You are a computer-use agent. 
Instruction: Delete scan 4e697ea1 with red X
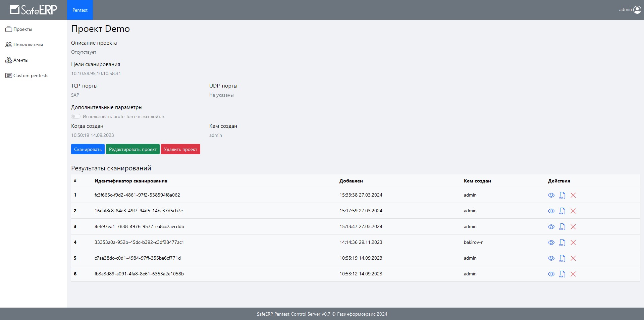point(573,227)
